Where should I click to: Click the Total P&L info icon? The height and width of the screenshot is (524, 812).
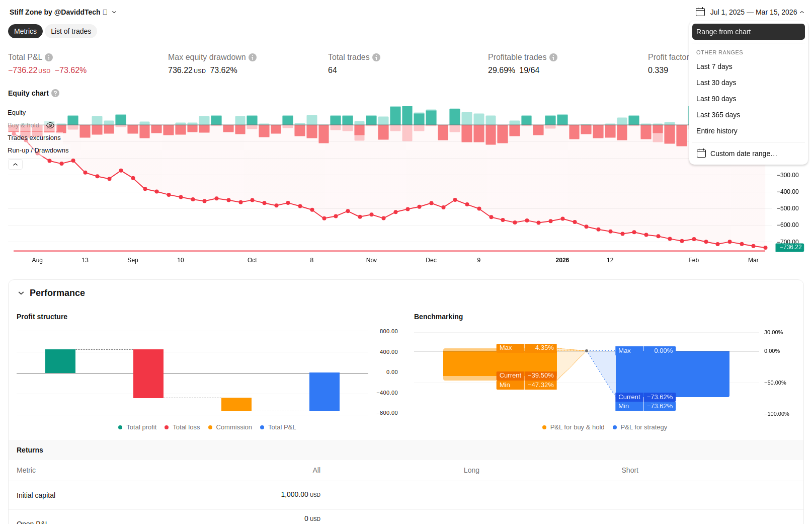pyautogui.click(x=49, y=57)
